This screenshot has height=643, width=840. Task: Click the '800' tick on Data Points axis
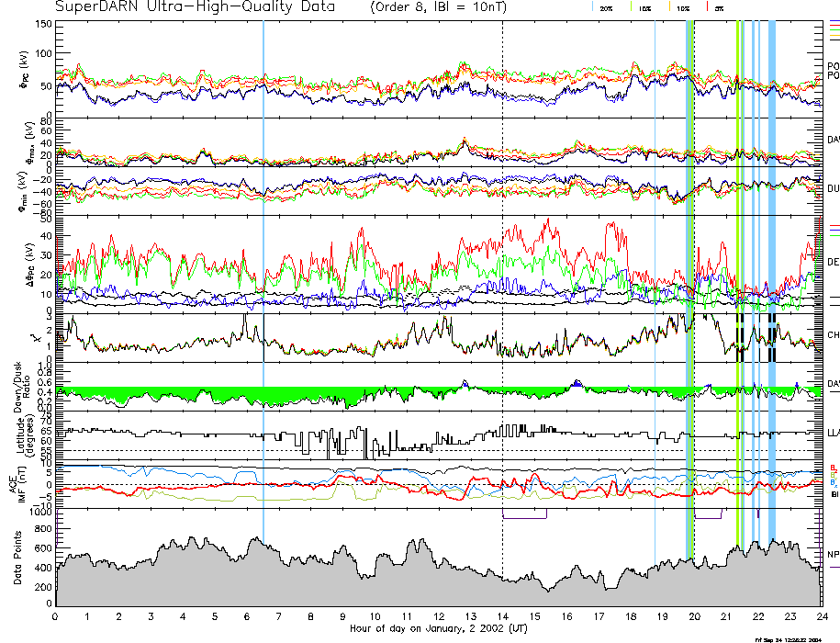[43, 529]
